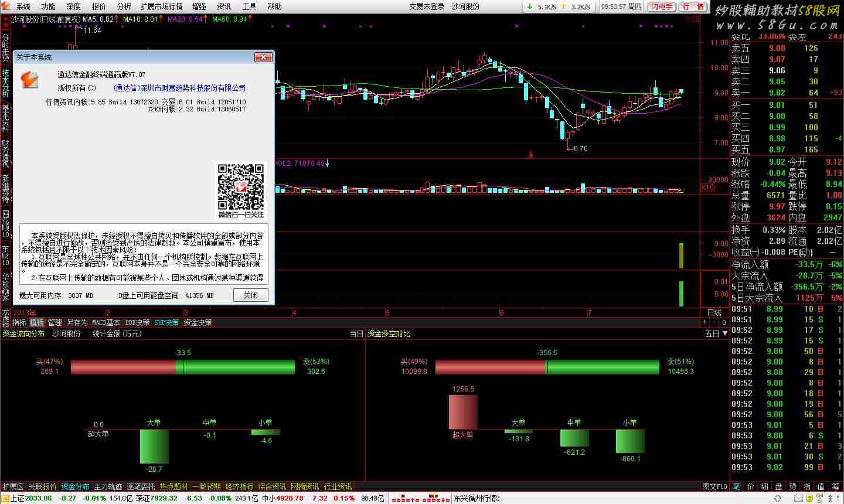Click the Tongdaxin logo icon in the menu bar

tap(5, 6)
